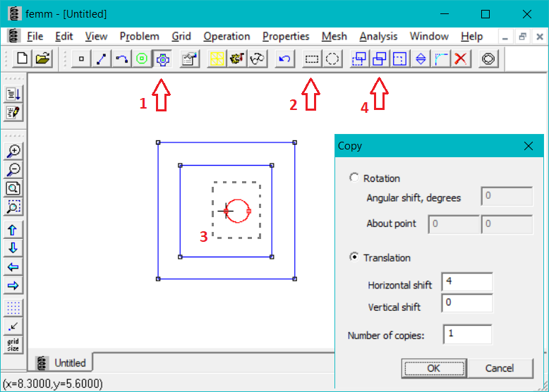Cancel the Copy dialog
The image size is (549, 392).
point(500,368)
